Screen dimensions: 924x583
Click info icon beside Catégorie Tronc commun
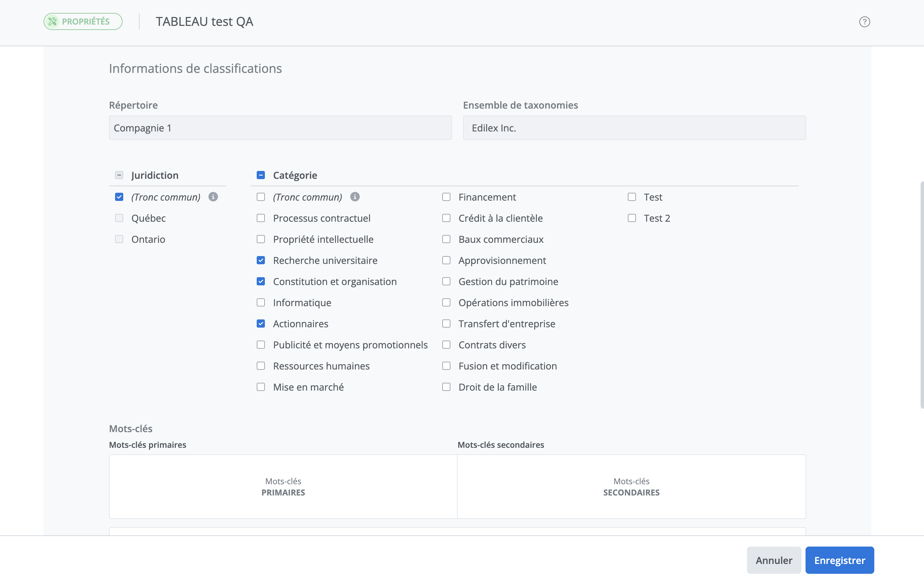point(355,197)
